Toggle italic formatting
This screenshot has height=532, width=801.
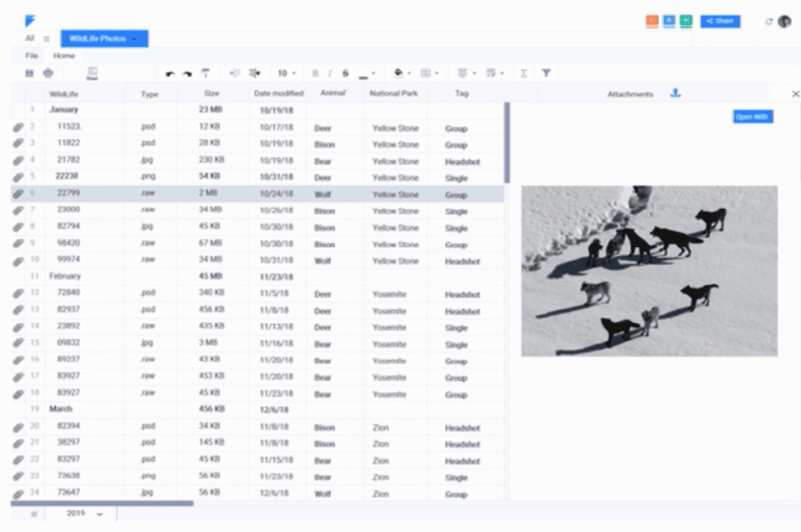tap(329, 74)
